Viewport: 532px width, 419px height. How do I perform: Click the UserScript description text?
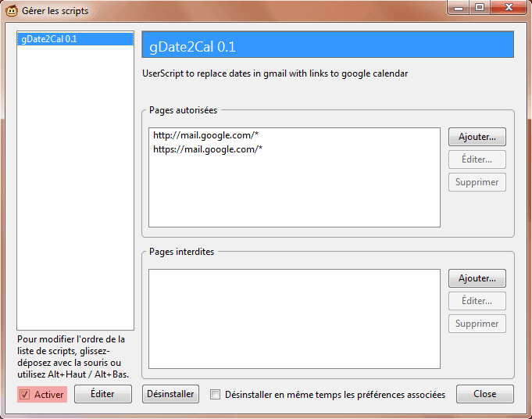(x=275, y=73)
